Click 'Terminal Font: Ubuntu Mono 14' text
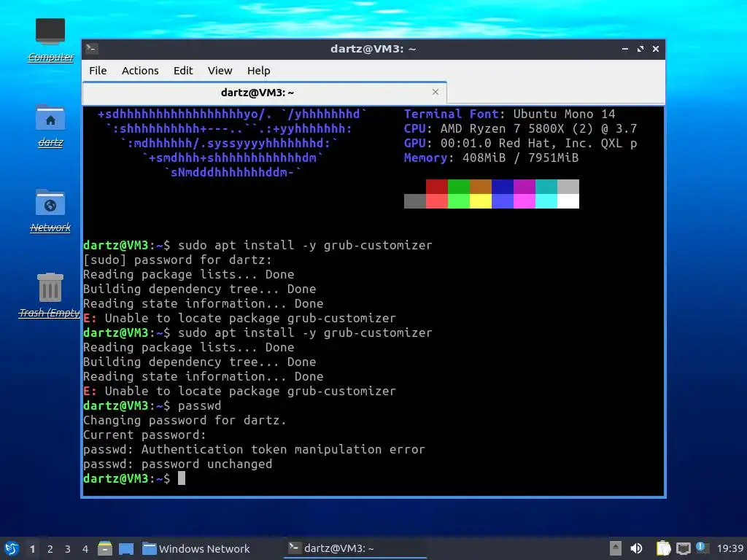747x560 pixels. click(x=509, y=114)
